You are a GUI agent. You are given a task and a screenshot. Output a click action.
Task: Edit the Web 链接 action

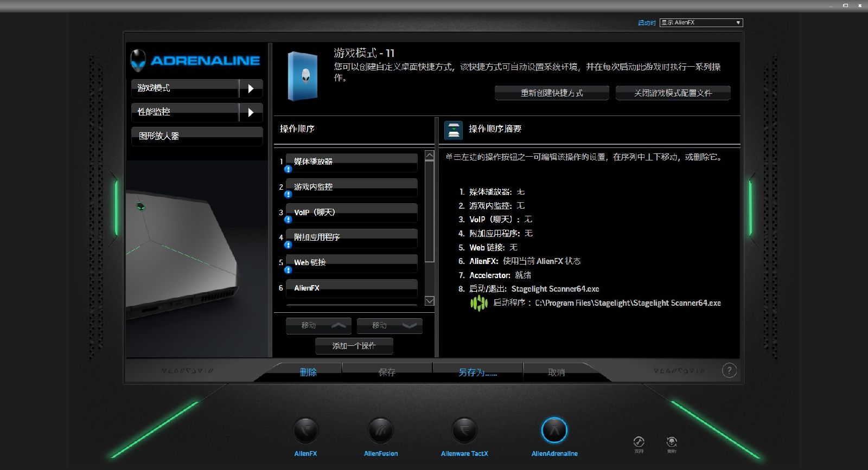coord(352,263)
